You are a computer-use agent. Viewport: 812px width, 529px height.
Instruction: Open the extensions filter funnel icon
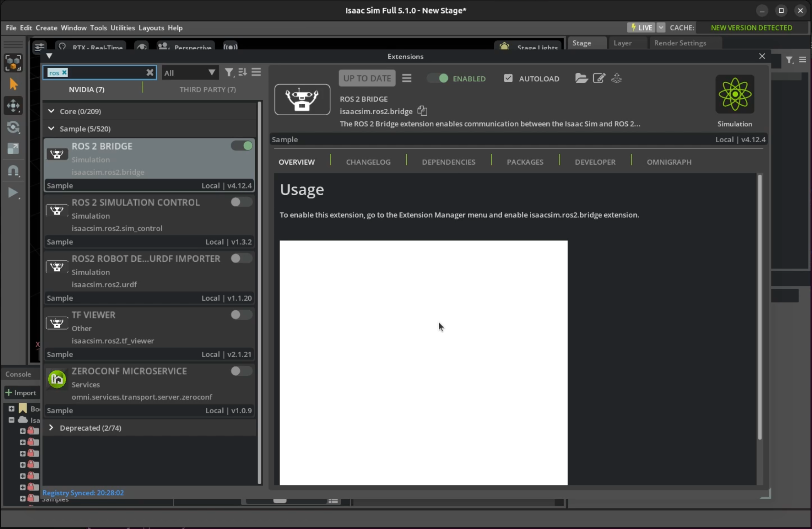tap(229, 72)
